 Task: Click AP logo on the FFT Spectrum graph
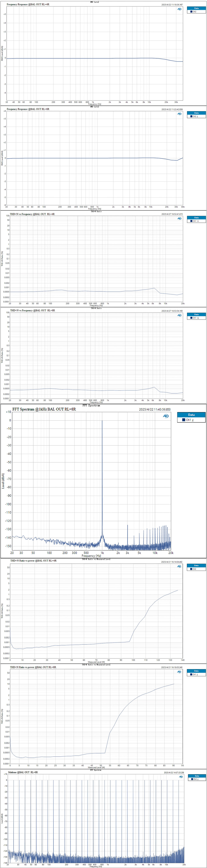point(166,416)
